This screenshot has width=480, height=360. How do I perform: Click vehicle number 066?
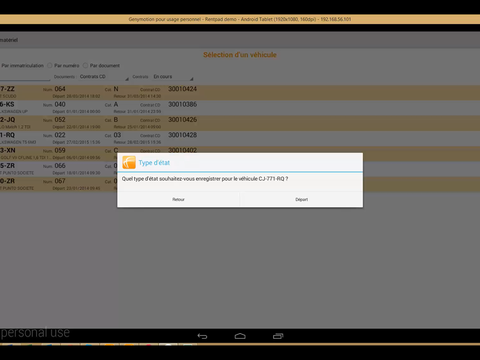tap(60, 166)
